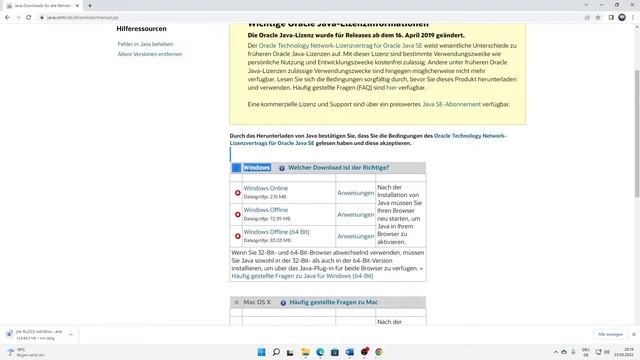Screen dimensions: 640x360
Task: Open Anweisungen for Windows Online
Action: coord(356,193)
